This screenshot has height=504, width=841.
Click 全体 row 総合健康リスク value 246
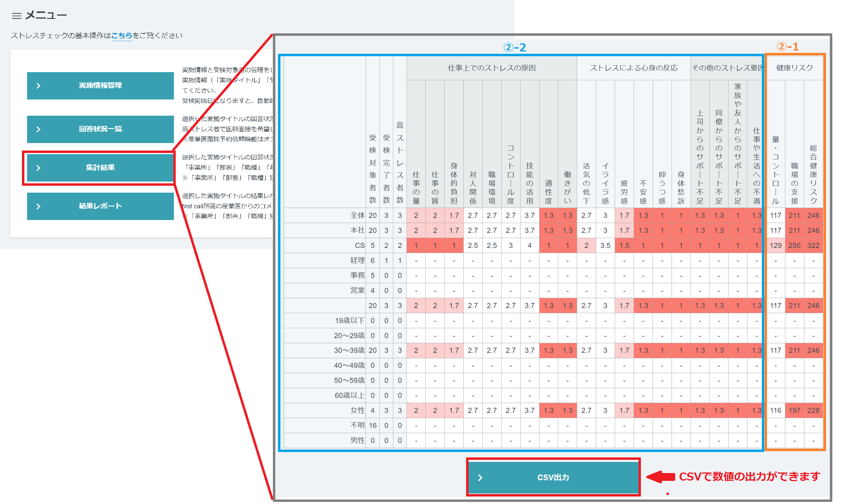click(813, 216)
